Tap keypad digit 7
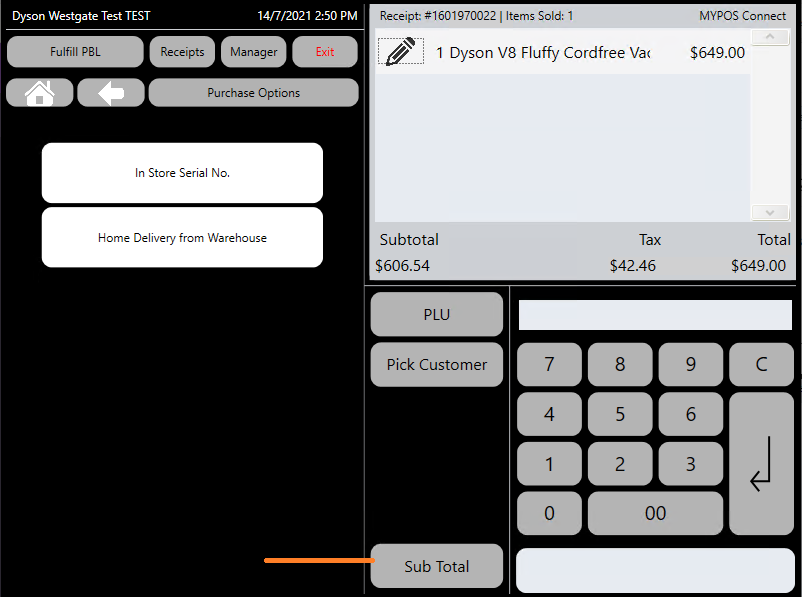 [550, 364]
